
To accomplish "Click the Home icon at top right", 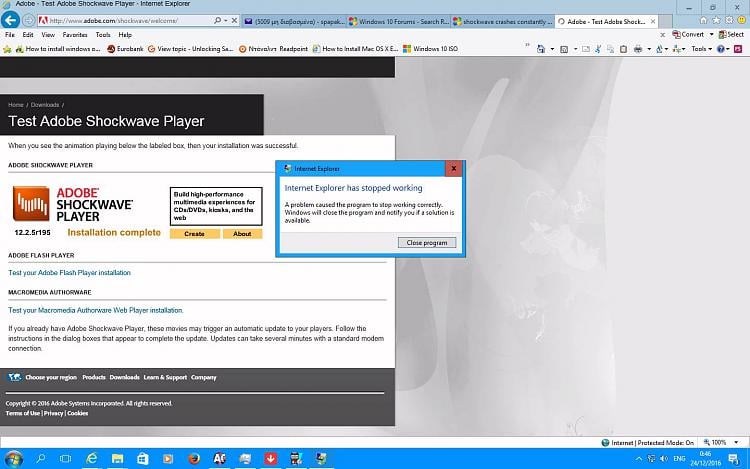I will (703, 20).
